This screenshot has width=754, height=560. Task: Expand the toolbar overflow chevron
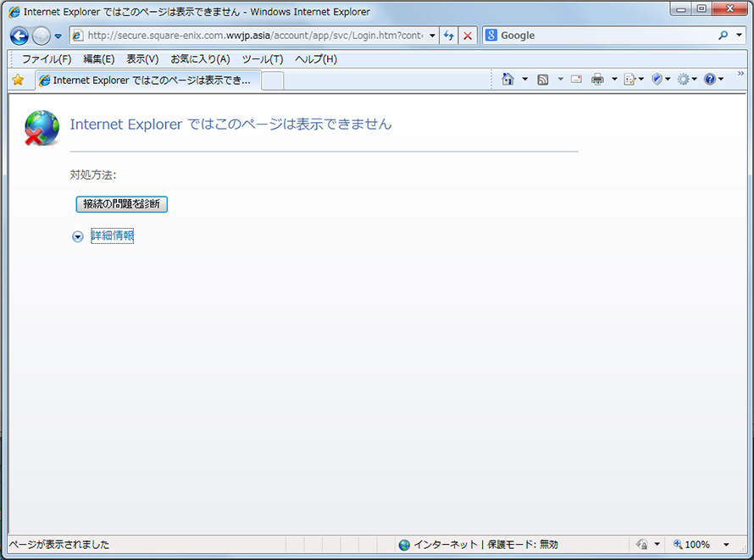[x=740, y=74]
